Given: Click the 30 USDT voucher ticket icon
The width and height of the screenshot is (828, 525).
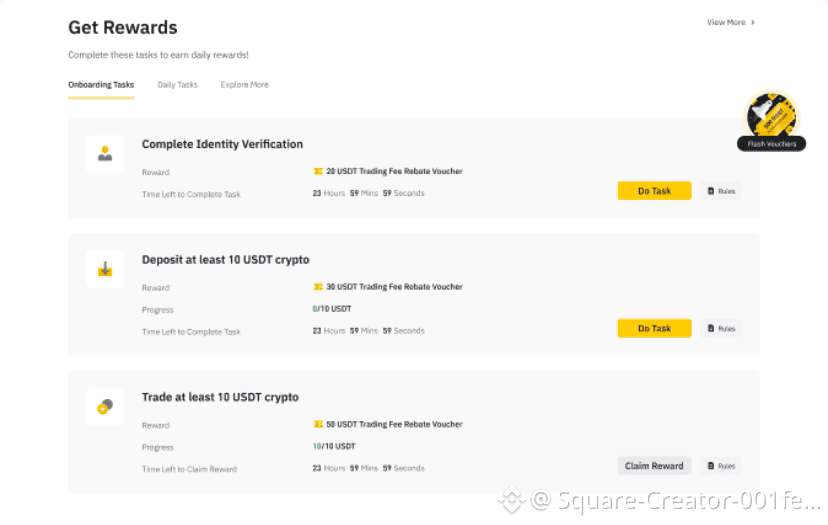Looking at the screenshot, I should pyautogui.click(x=318, y=287).
